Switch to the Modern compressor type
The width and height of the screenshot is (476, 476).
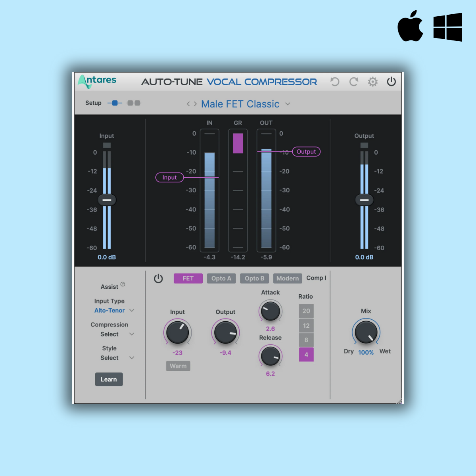[x=288, y=278]
